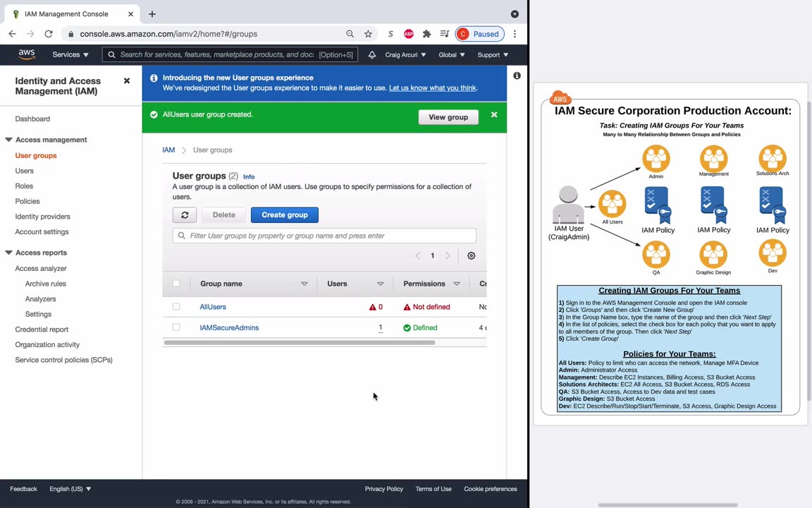Viewport: 812px width, 508px height.
Task: Select Roles in sidebar
Action: coord(24,186)
